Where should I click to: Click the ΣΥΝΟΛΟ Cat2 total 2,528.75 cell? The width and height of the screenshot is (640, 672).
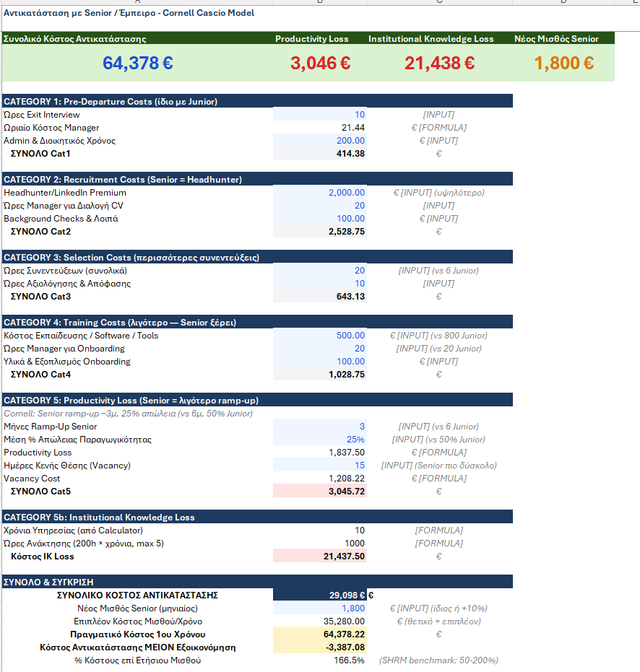click(320, 232)
